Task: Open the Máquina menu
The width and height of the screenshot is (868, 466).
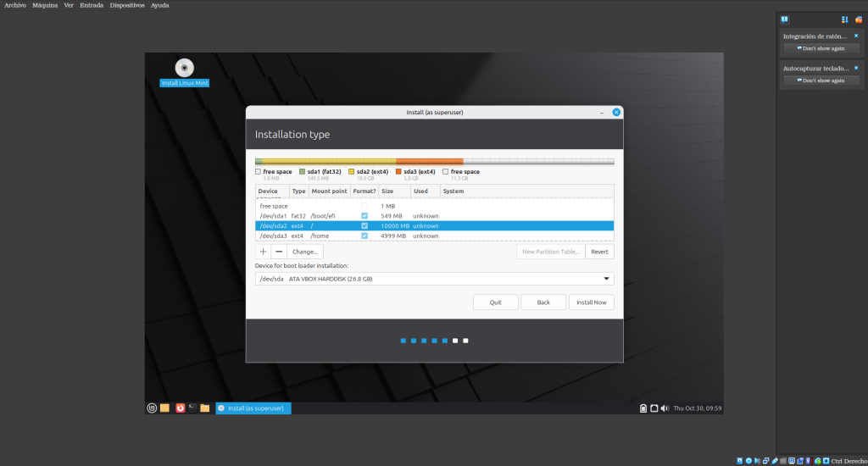Action: (x=45, y=5)
